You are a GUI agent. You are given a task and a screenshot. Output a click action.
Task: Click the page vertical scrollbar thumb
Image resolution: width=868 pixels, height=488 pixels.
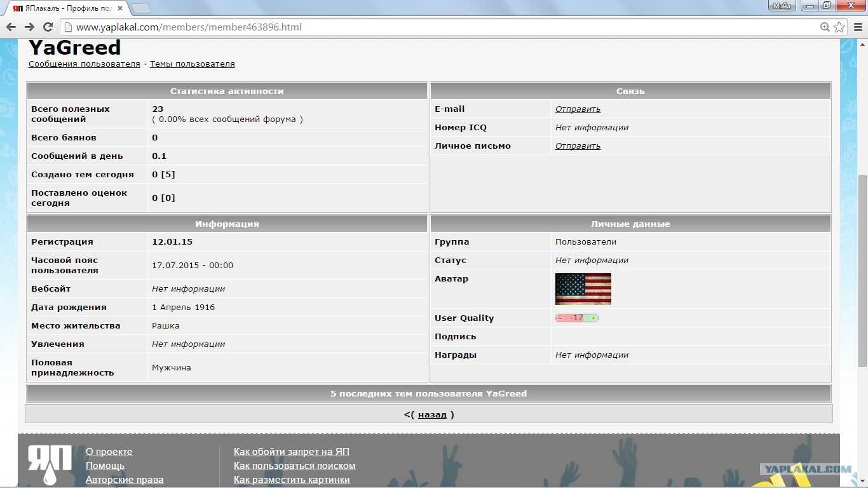point(862,270)
